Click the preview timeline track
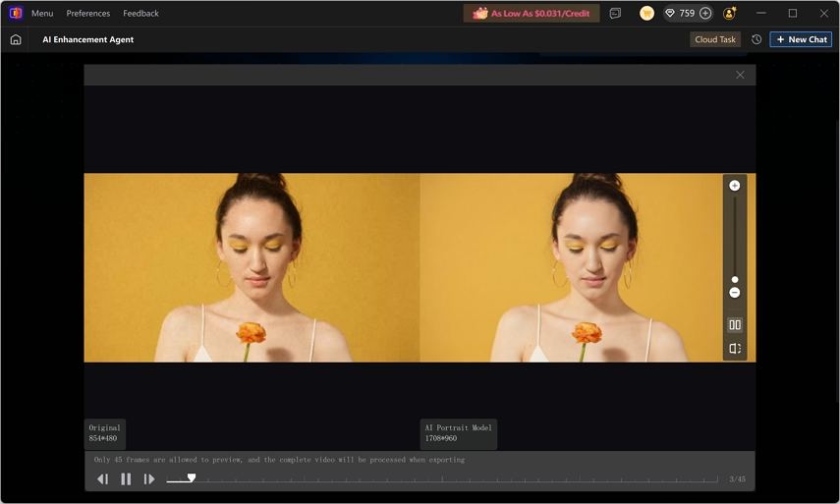This screenshot has height=504, width=840. click(442, 480)
